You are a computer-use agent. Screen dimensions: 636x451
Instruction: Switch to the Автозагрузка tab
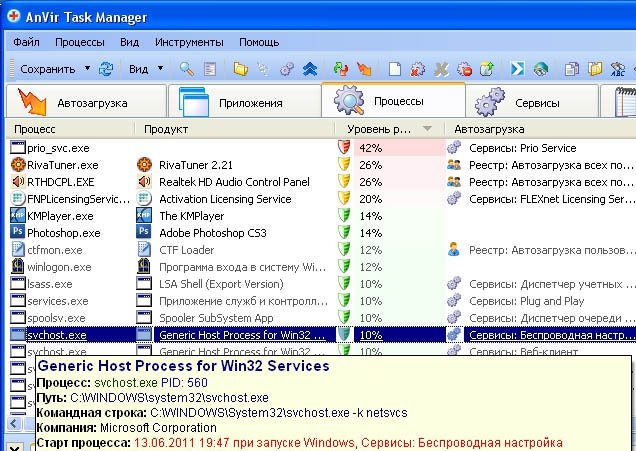point(86,101)
